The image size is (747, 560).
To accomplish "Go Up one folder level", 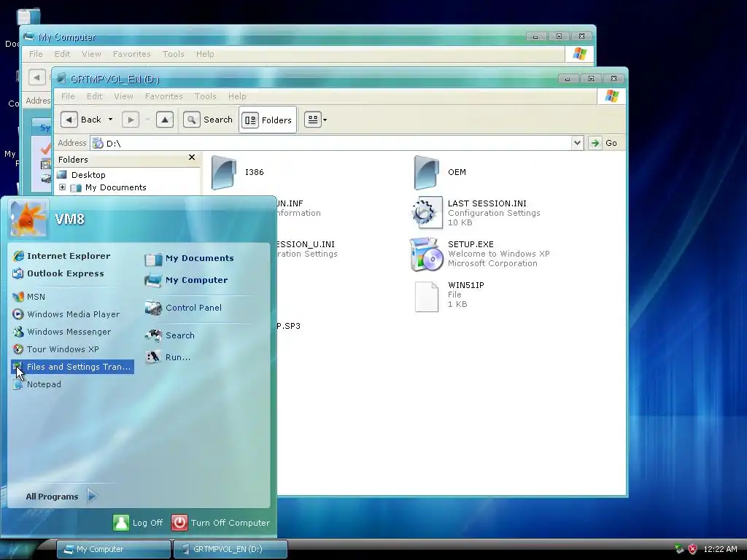I will coord(164,120).
